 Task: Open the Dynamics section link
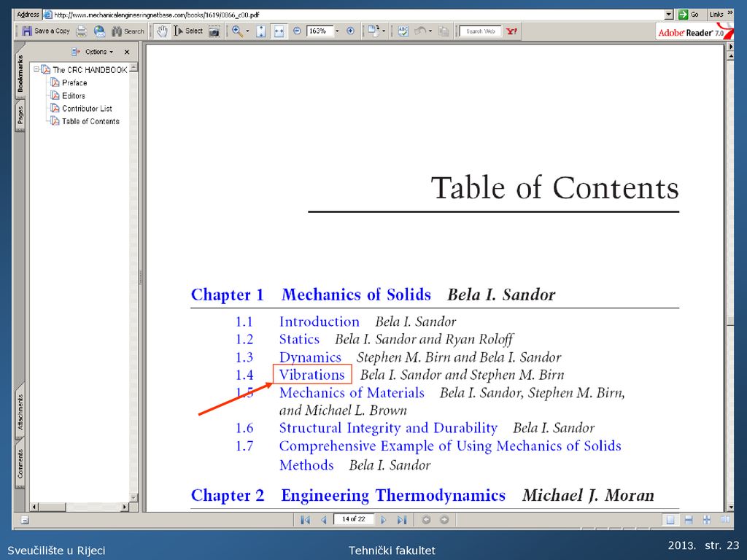point(310,357)
